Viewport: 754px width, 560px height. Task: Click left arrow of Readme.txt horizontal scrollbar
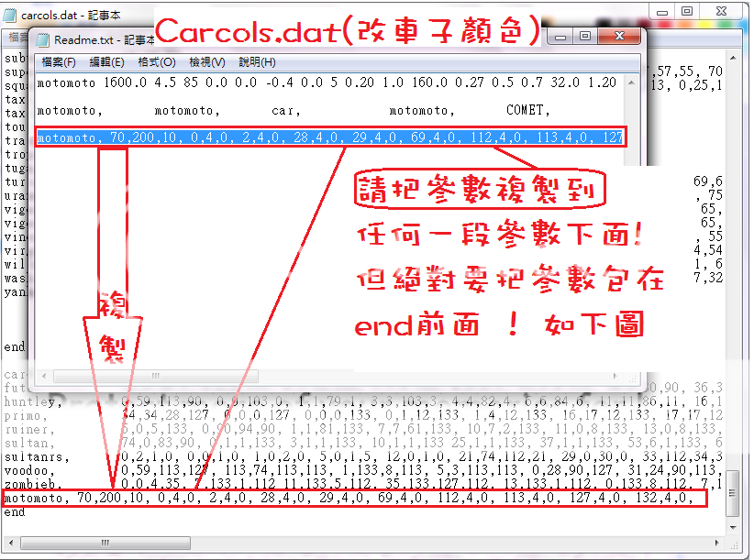[41, 376]
